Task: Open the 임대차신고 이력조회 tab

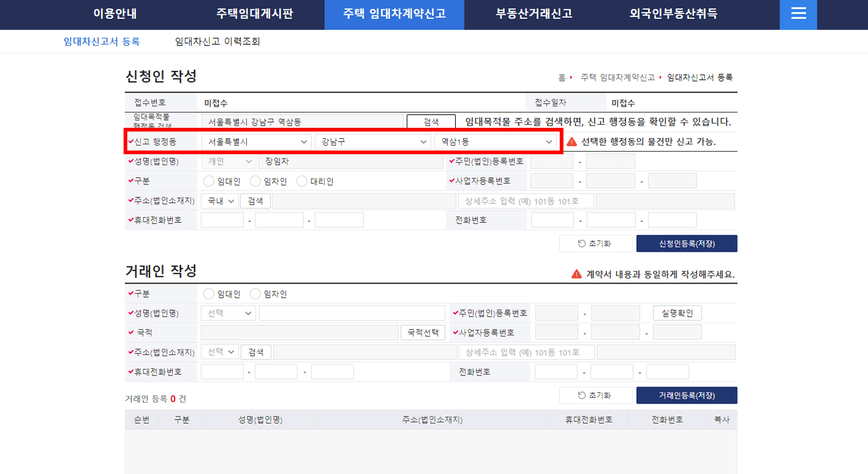Action: [216, 41]
